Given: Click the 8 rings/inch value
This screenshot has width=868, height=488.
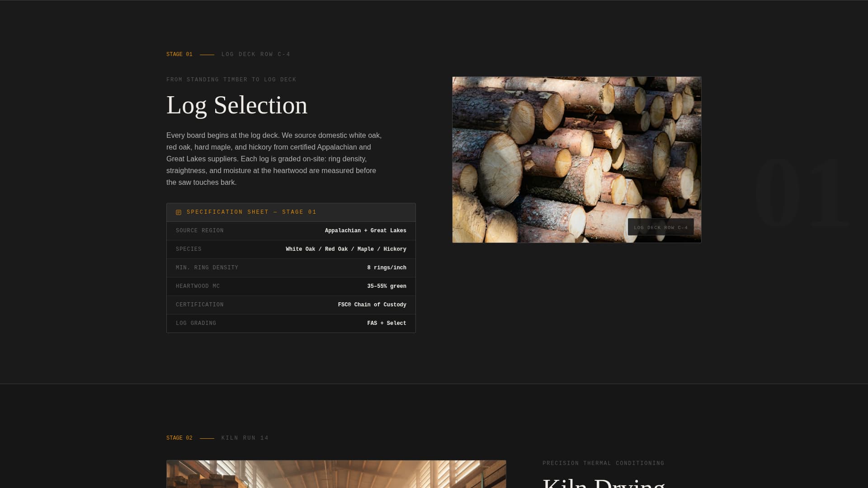Looking at the screenshot, I should pyautogui.click(x=387, y=267).
